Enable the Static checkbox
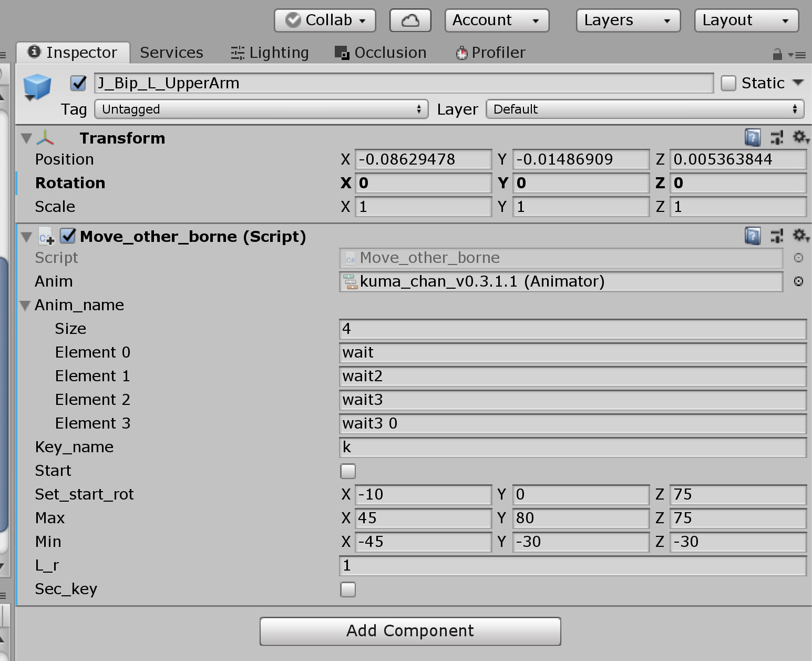The image size is (812, 661). click(728, 83)
